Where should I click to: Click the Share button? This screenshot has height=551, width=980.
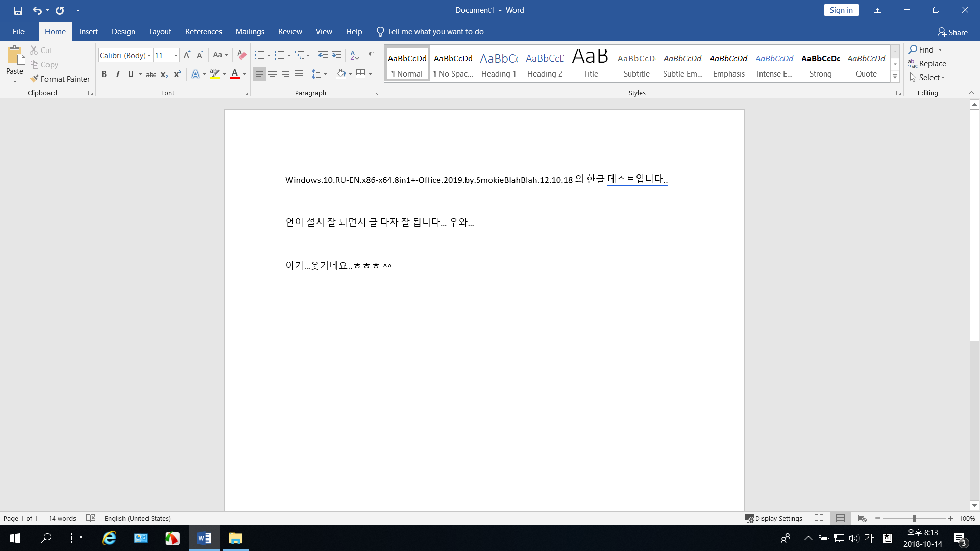[x=952, y=32]
